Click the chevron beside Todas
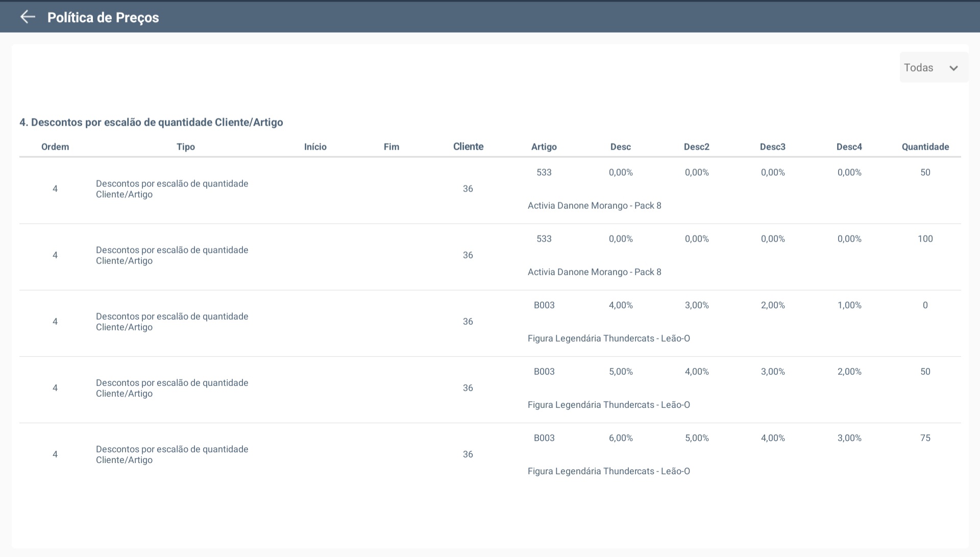The image size is (980, 557). [x=953, y=68]
